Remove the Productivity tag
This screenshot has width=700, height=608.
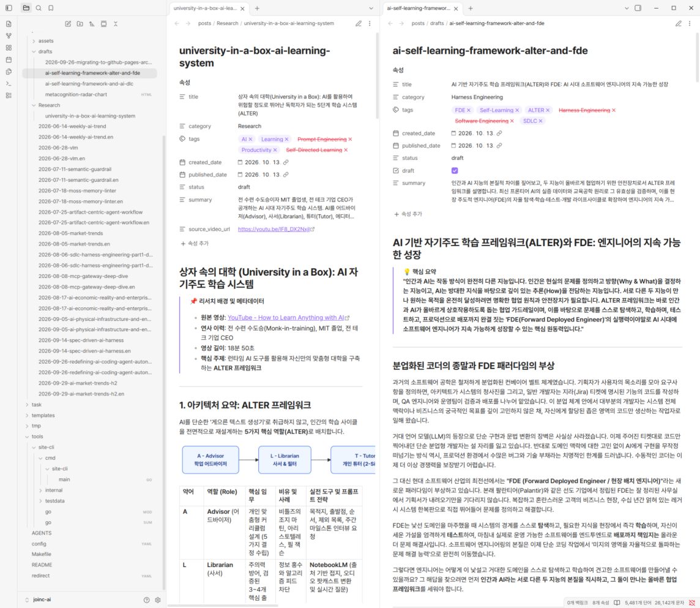click(x=275, y=150)
